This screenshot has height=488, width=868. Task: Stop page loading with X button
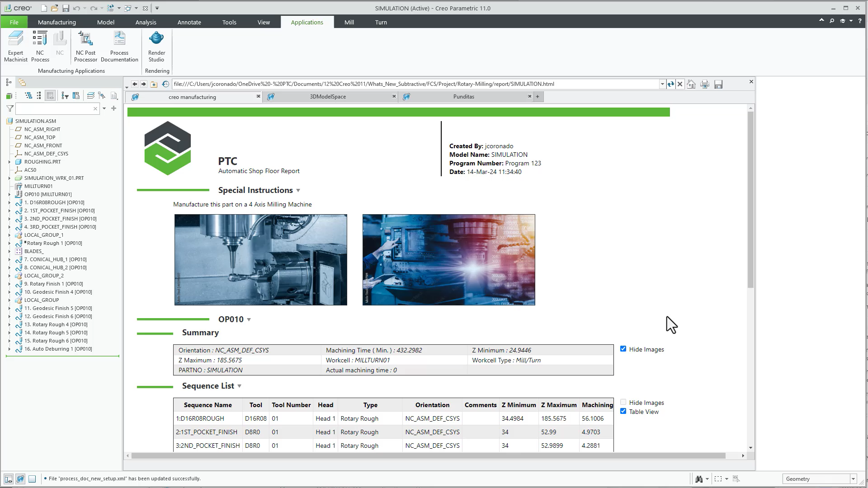(x=680, y=84)
